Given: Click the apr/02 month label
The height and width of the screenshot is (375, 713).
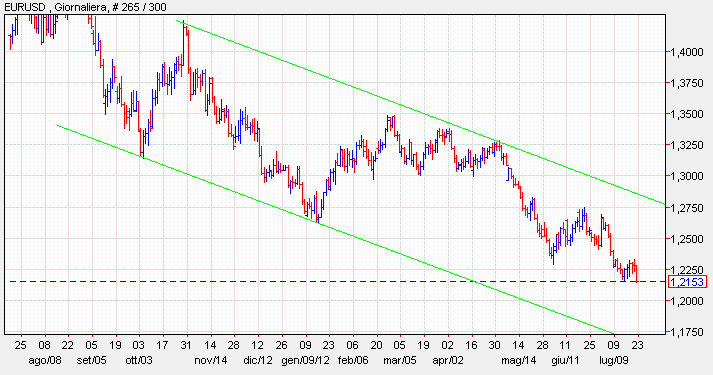Looking at the screenshot, I should pyautogui.click(x=448, y=360).
